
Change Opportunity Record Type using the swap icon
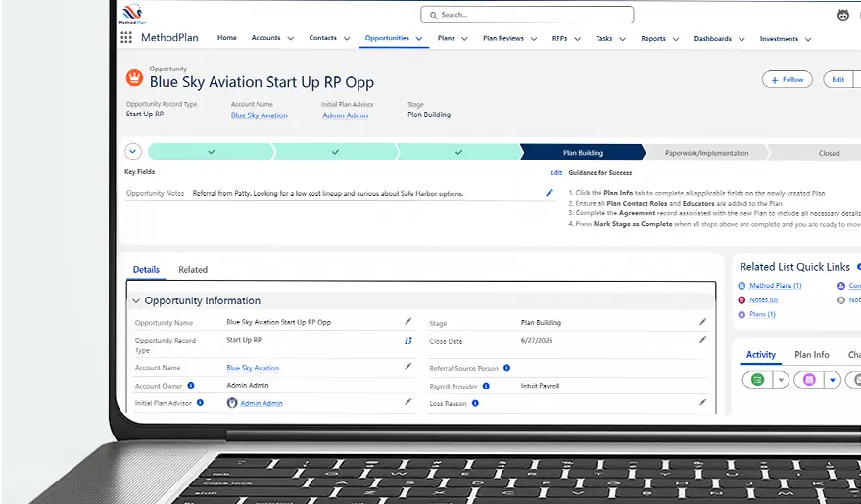408,341
